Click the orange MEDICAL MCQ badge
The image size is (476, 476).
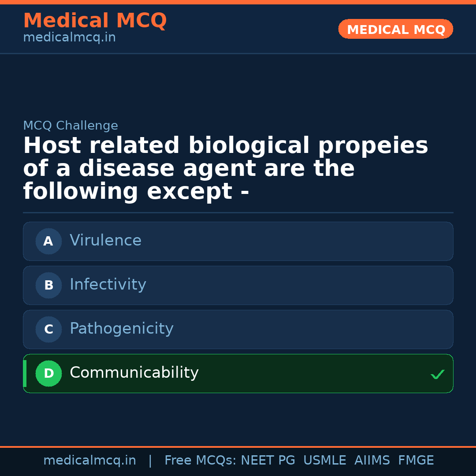(x=395, y=29)
